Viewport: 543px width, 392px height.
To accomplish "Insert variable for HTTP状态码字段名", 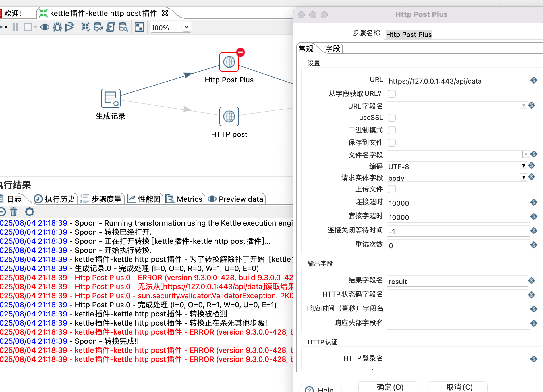I will point(532,295).
